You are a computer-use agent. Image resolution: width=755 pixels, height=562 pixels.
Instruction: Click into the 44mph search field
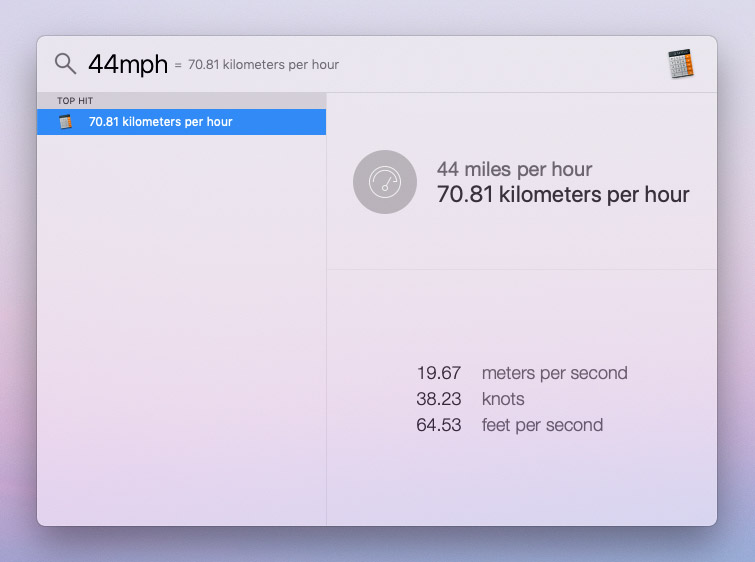128,64
